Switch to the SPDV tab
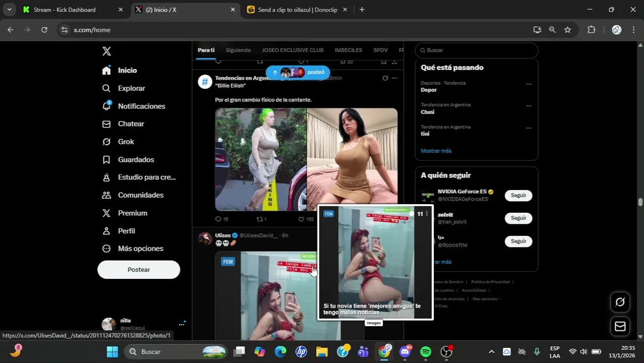644x363 pixels. point(380,50)
